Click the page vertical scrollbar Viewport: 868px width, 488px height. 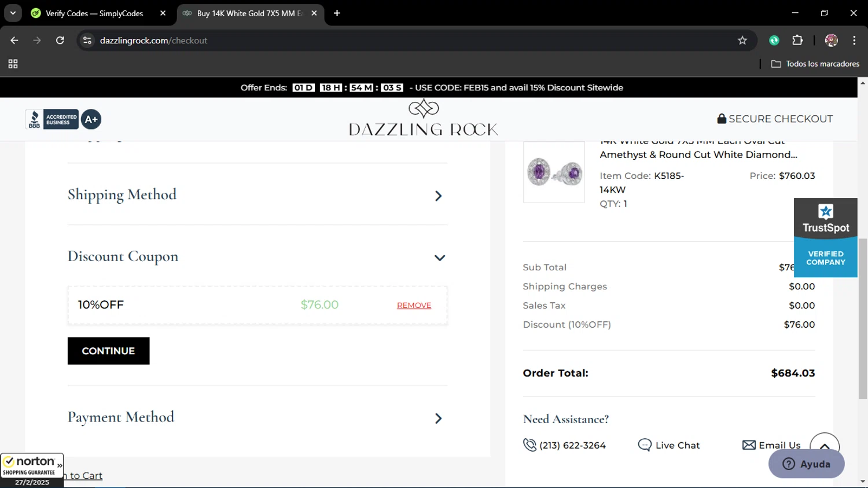click(863, 318)
